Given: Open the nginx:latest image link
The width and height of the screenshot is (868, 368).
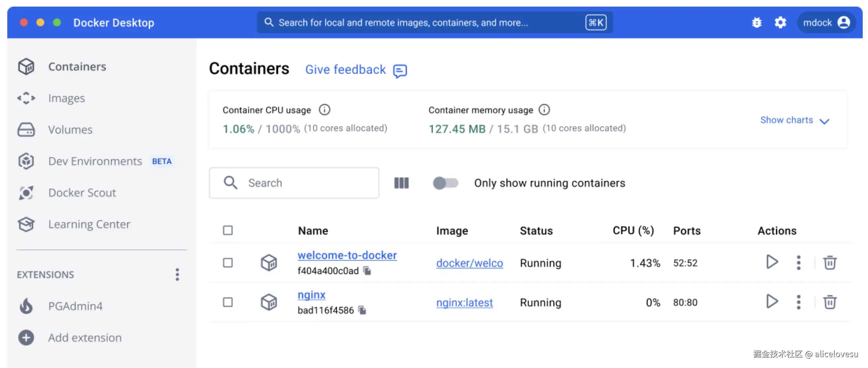Looking at the screenshot, I should [464, 302].
